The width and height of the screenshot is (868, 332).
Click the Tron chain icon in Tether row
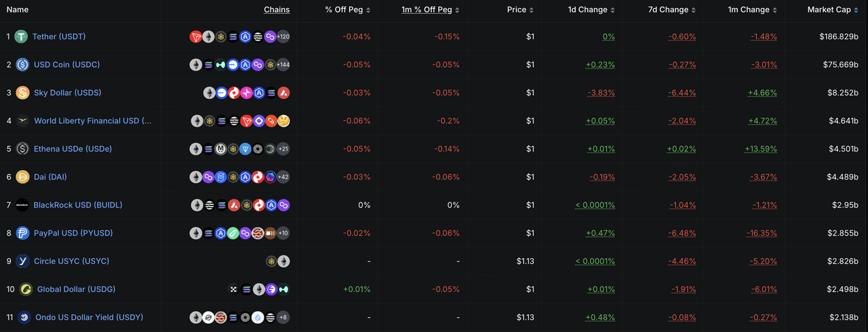[x=196, y=37]
